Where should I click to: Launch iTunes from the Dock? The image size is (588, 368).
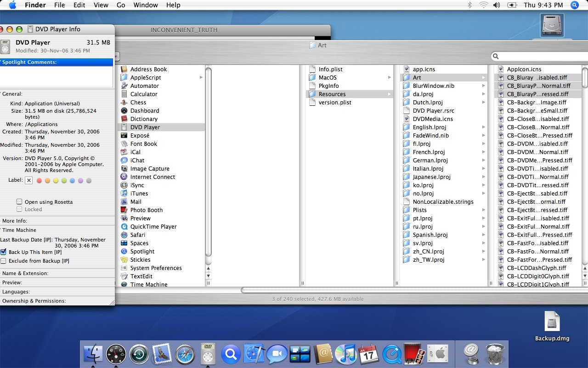tap(345, 354)
